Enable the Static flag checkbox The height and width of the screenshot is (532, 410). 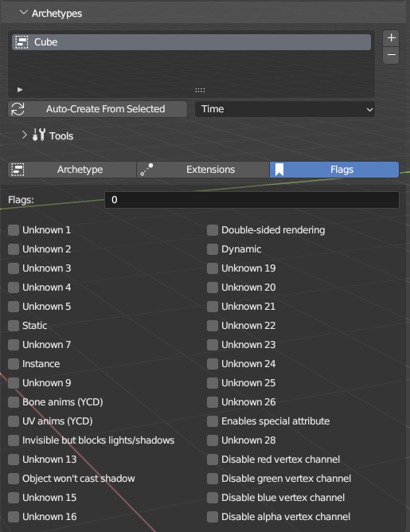click(x=14, y=326)
